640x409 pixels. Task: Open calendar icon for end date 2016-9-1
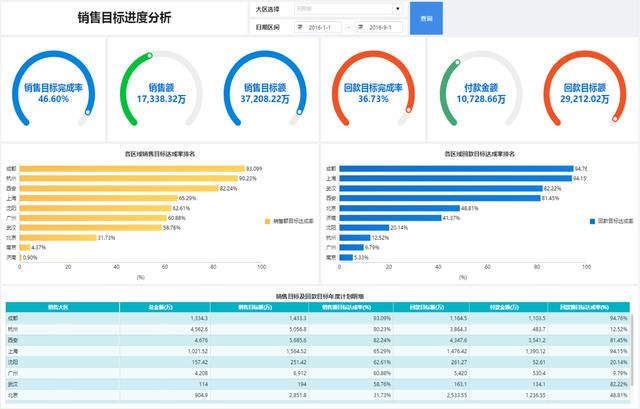tap(360, 27)
